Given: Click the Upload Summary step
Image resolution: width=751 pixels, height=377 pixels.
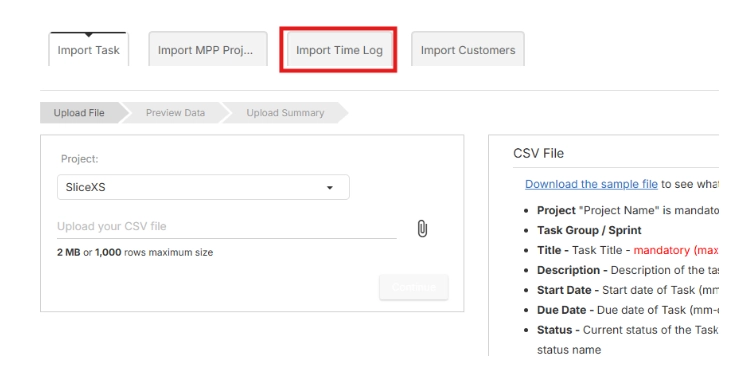Looking at the screenshot, I should point(285,113).
